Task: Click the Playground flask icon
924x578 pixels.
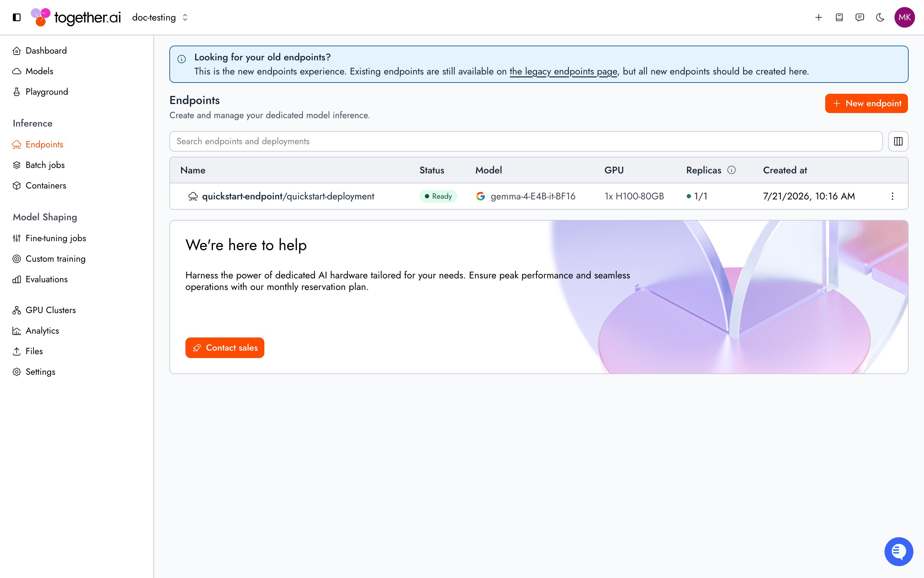Action: (16, 92)
